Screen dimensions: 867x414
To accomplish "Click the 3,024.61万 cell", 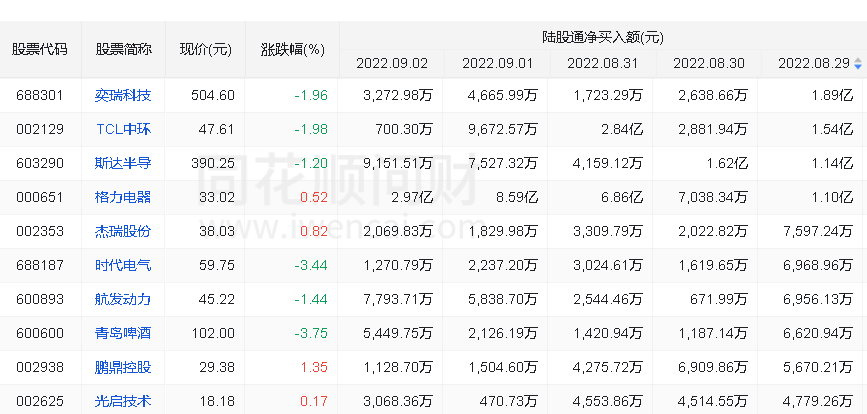I will coord(608,265).
